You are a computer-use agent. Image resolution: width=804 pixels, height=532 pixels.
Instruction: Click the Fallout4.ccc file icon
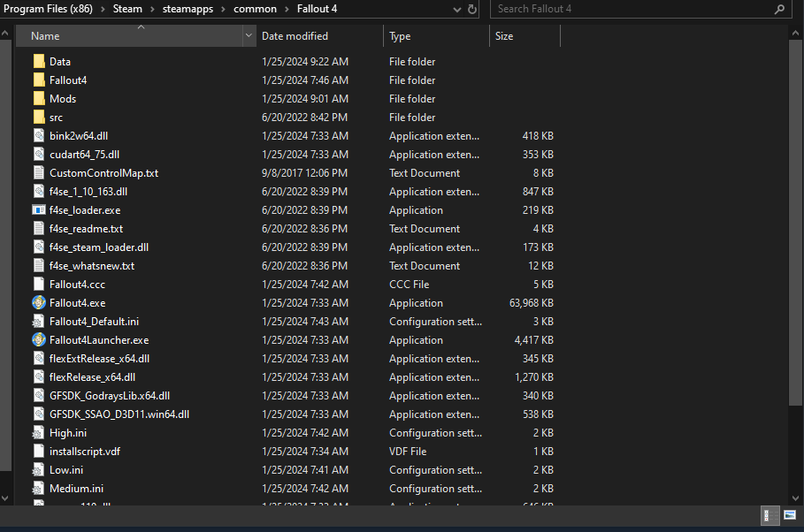39,284
